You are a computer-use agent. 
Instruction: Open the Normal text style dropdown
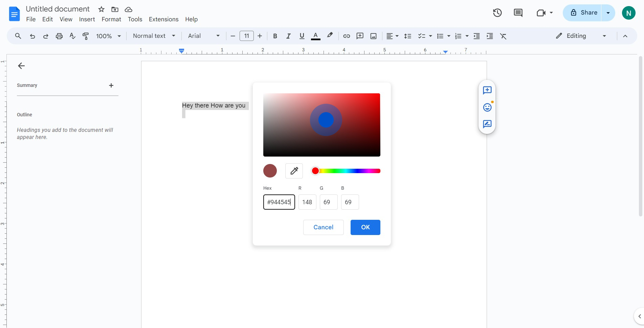[154, 36]
